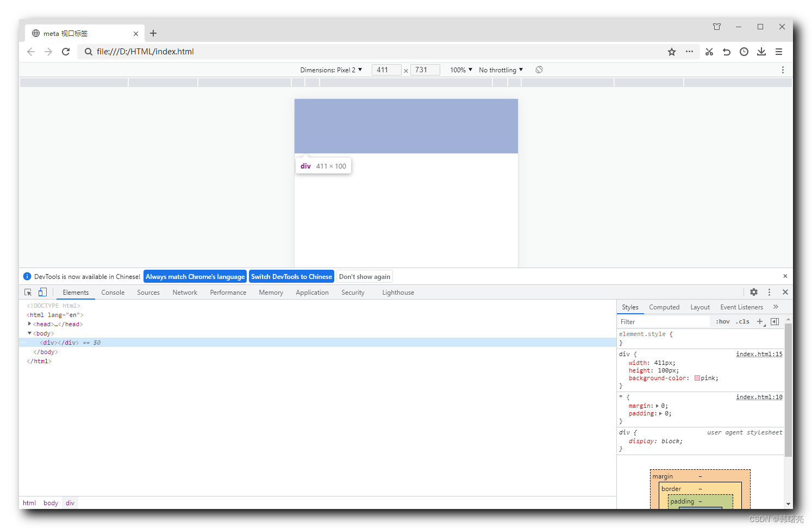Select the body breadcrumb
This screenshot has width=812, height=528.
[51, 503]
